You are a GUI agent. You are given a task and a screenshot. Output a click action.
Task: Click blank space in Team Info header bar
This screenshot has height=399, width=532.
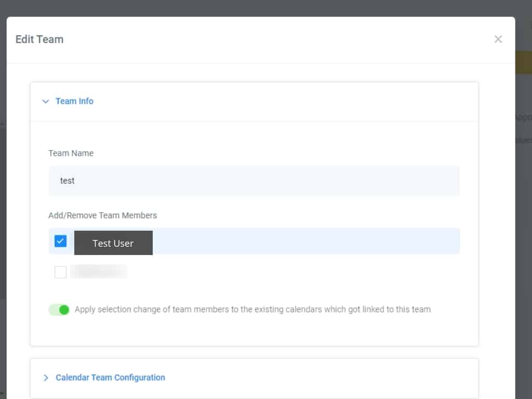click(x=286, y=101)
